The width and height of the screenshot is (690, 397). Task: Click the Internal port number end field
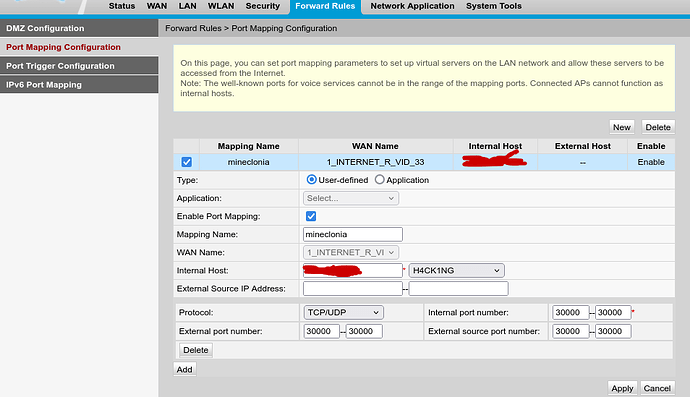pyautogui.click(x=613, y=312)
